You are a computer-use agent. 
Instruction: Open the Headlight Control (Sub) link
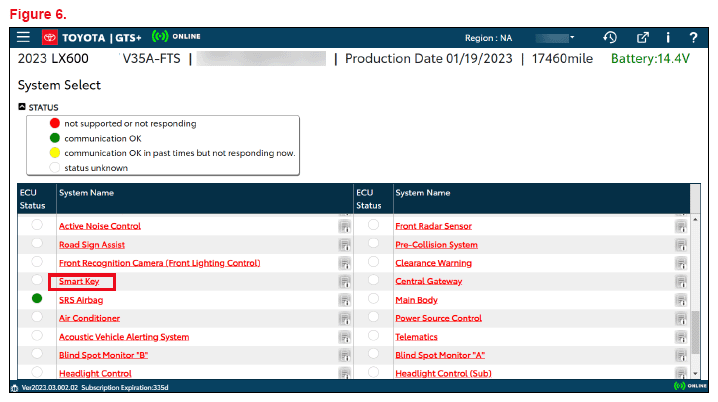pyautogui.click(x=443, y=373)
